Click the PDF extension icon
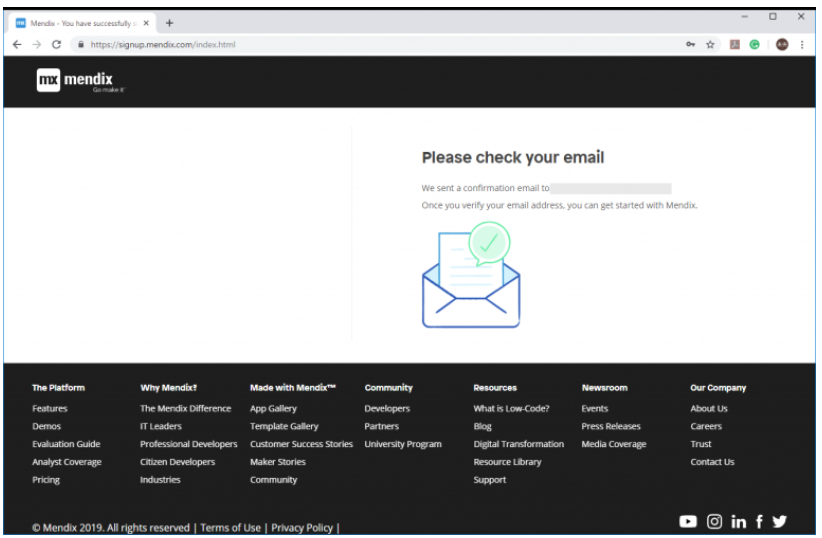822x538 pixels. pyautogui.click(x=735, y=45)
